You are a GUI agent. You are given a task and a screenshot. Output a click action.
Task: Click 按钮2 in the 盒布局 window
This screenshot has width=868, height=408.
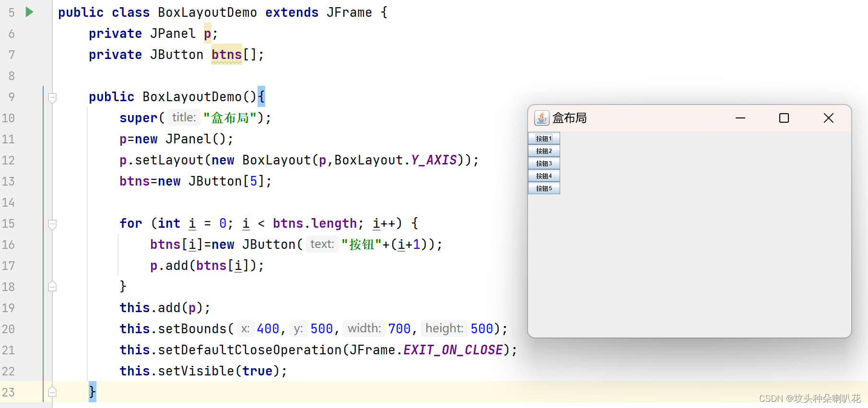[544, 151]
